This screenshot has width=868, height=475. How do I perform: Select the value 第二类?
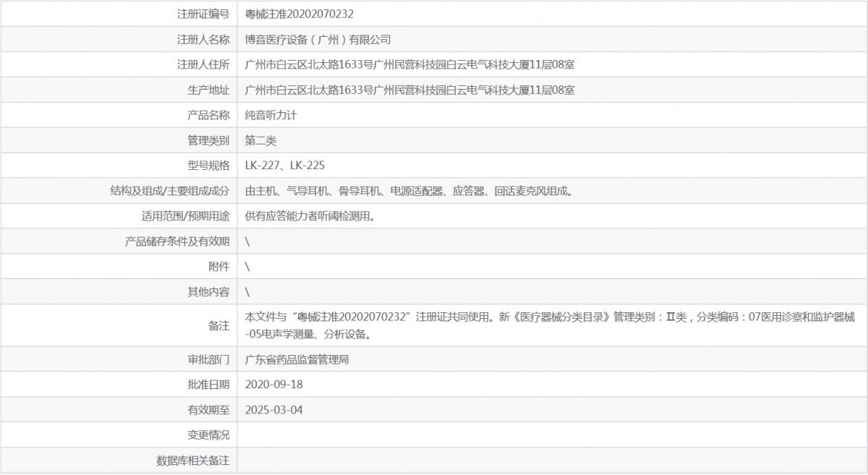261,140
